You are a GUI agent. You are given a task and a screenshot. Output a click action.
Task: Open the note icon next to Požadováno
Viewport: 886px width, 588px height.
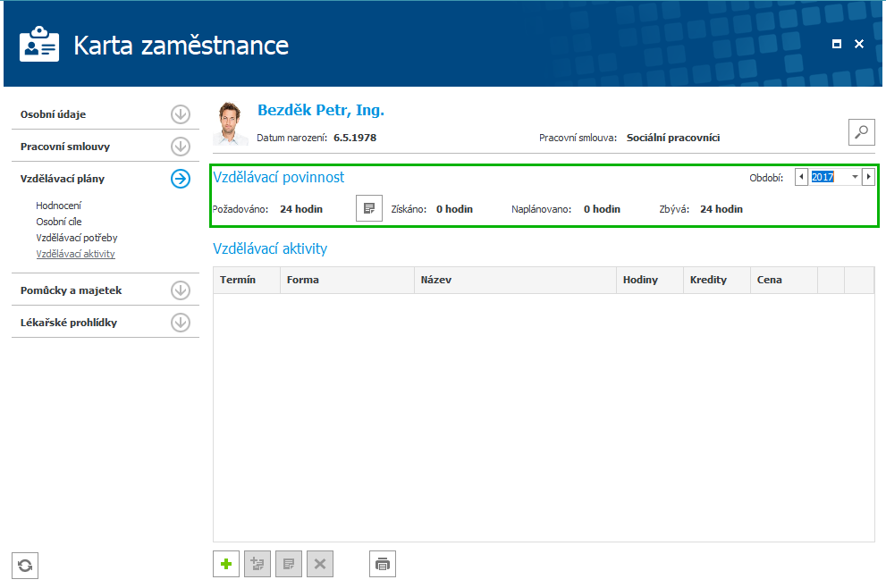[369, 208]
